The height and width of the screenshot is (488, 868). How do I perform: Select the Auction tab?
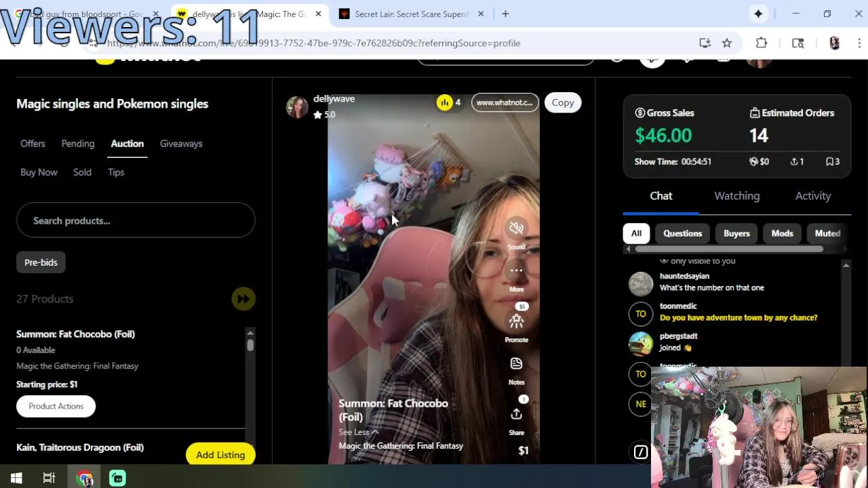[x=127, y=144]
